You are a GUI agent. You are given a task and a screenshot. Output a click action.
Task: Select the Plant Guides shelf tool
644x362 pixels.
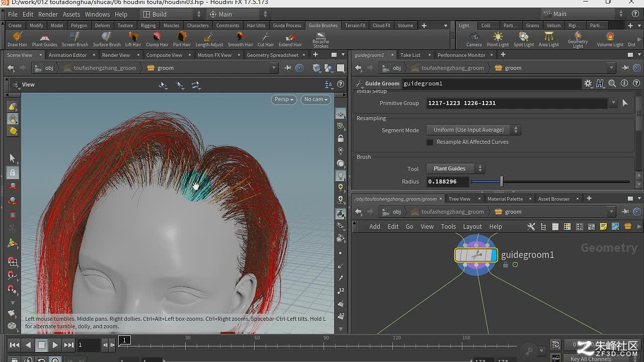pyautogui.click(x=45, y=39)
